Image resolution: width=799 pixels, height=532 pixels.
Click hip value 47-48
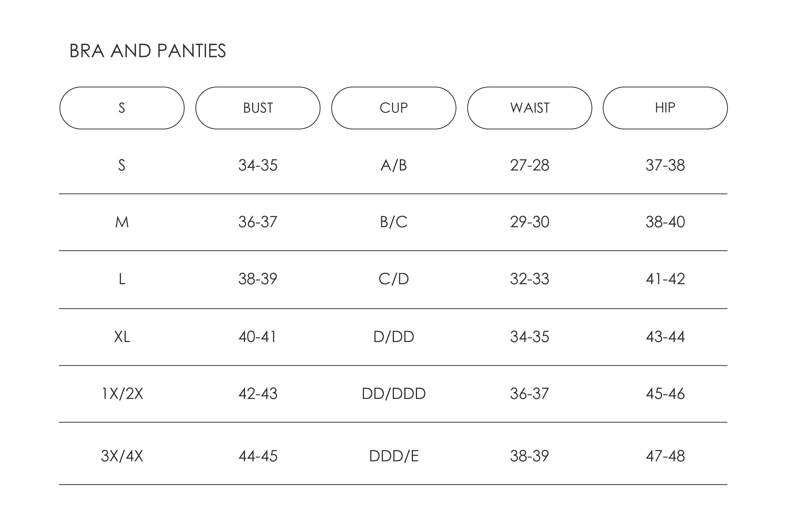click(x=665, y=456)
